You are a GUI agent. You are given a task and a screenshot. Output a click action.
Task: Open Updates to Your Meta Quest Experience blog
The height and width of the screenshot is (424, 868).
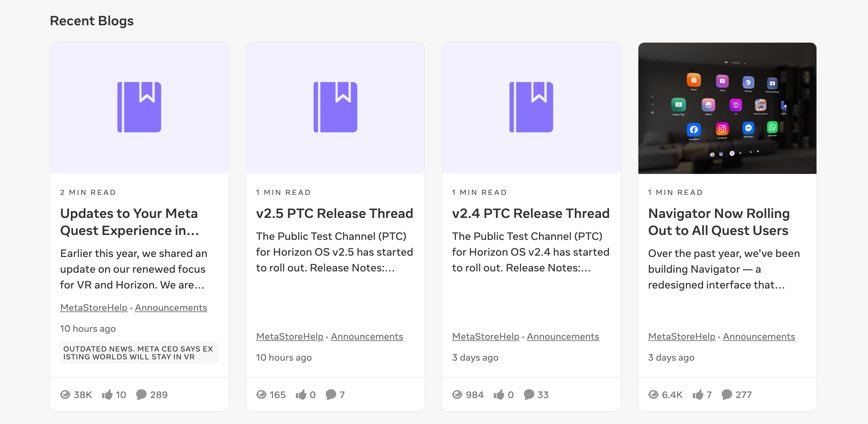click(x=130, y=222)
